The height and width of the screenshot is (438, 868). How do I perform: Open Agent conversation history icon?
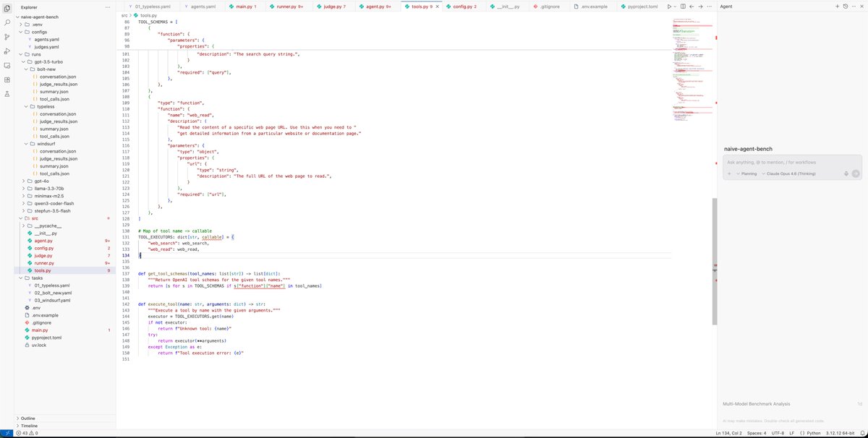pos(846,6)
